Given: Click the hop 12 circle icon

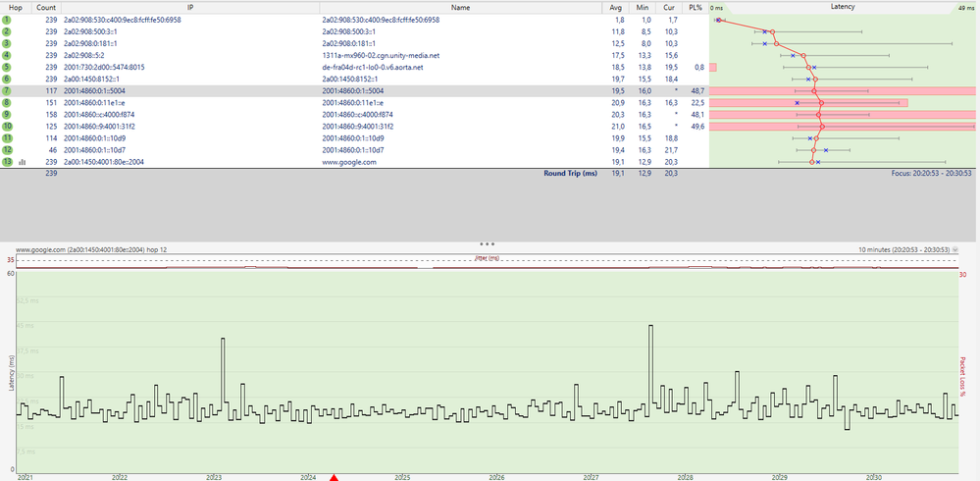Looking at the screenshot, I should tap(7, 150).
